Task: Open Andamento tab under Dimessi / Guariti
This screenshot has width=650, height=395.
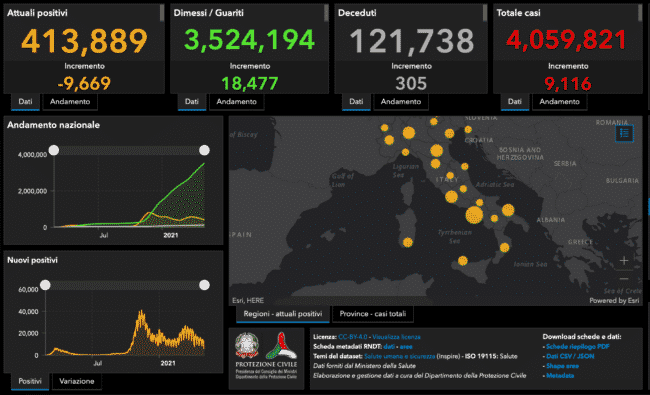Action: (x=237, y=102)
